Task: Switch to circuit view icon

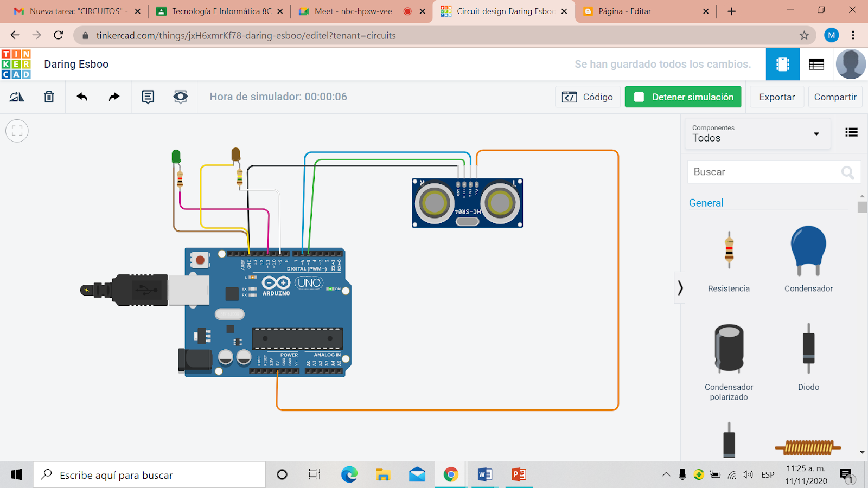Action: [x=783, y=64]
